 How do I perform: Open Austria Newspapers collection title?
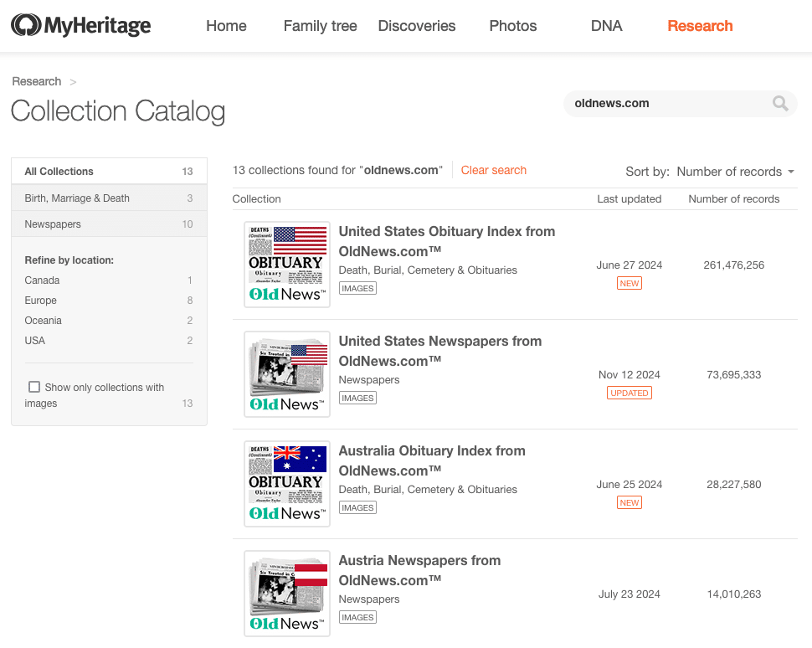point(419,570)
